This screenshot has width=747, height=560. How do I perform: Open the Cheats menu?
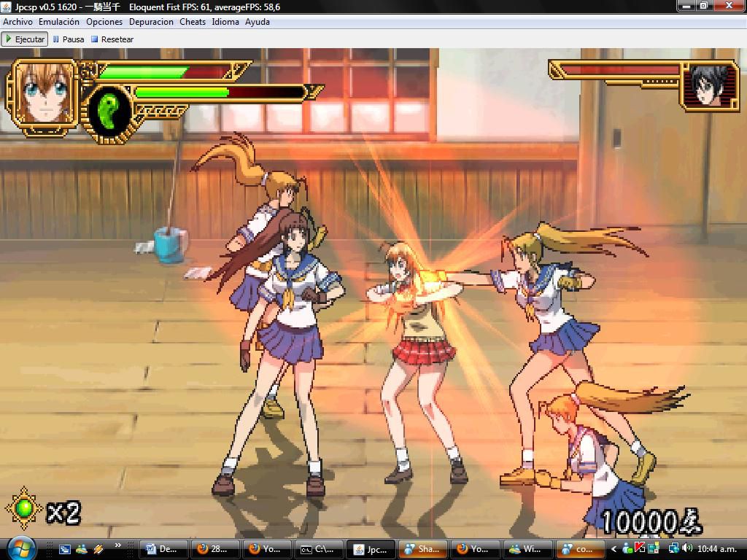(193, 22)
